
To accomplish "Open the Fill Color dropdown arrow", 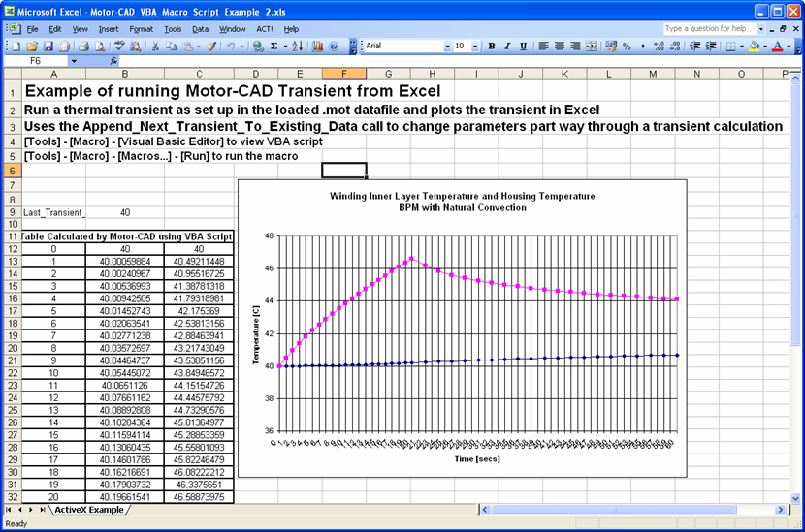I will 765,47.
